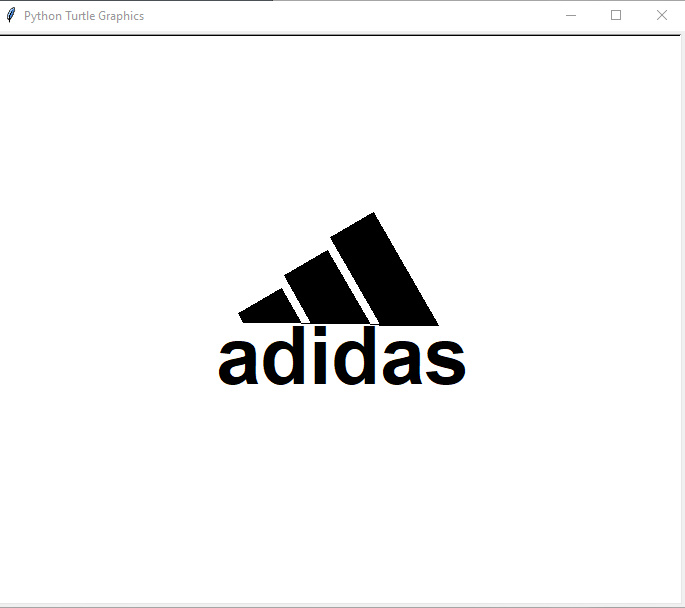685x608 pixels.
Task: Minimize the Python Turtle Graphics window
Action: [x=571, y=16]
